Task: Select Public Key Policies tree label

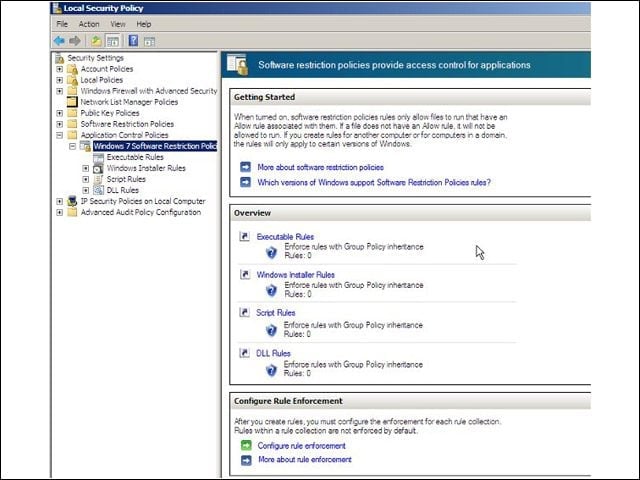Action: pyautogui.click(x=110, y=113)
